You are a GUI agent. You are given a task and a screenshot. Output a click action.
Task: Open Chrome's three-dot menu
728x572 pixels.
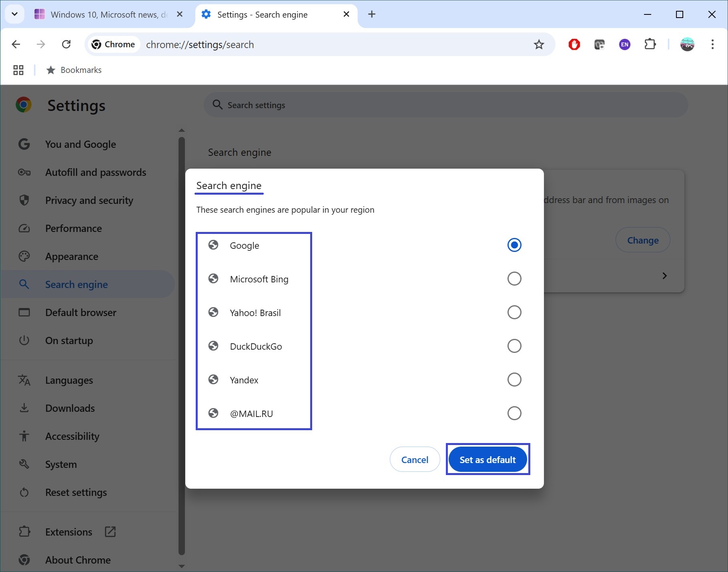[x=712, y=44]
